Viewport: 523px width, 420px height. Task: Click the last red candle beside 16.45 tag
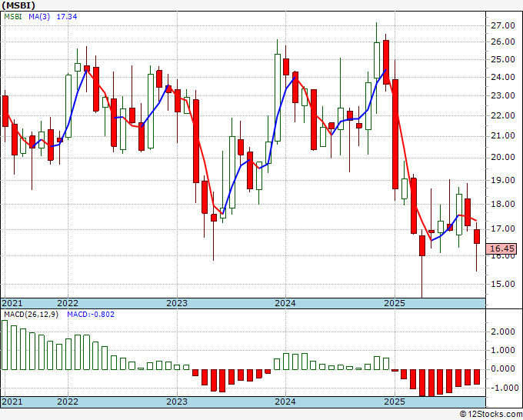click(477, 236)
